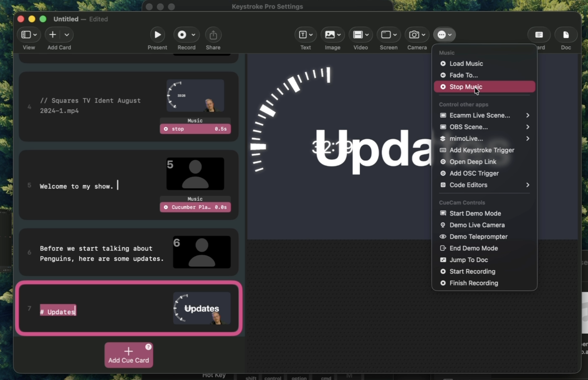
Task: Click the Welcome to my show text field
Action: pyautogui.click(x=79, y=186)
